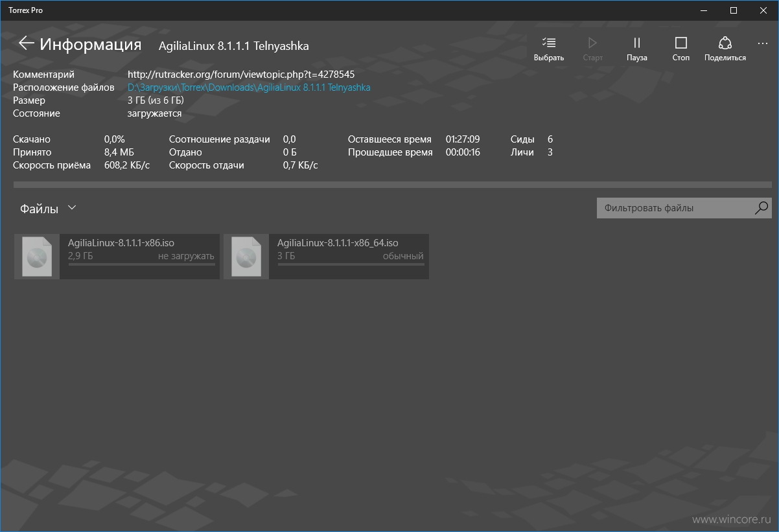This screenshot has height=532, width=779.
Task: Click the received amount 8,4 МБ
Action: click(119, 152)
